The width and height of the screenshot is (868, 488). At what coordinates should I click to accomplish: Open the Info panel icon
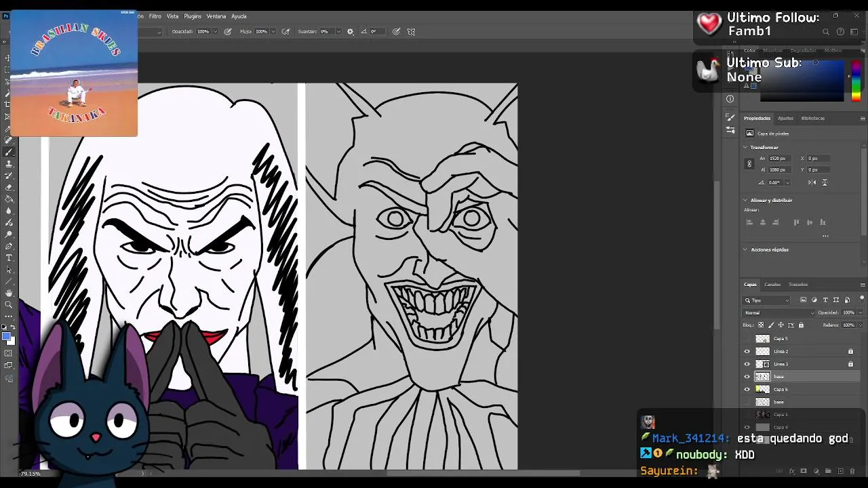point(730,99)
